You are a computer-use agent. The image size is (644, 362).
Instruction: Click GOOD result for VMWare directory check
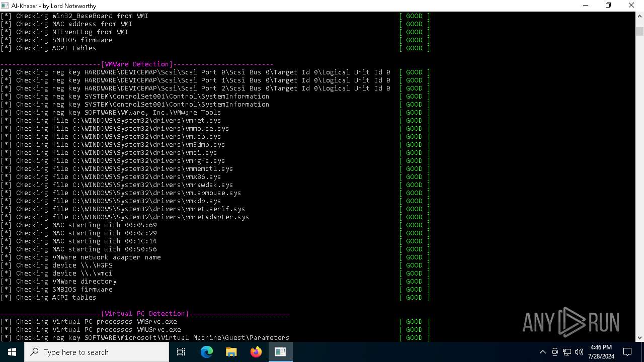pos(415,282)
